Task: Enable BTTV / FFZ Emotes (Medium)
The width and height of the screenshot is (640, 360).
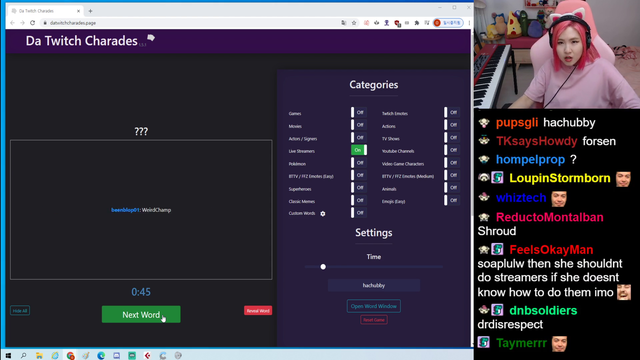Action: [x=452, y=176]
